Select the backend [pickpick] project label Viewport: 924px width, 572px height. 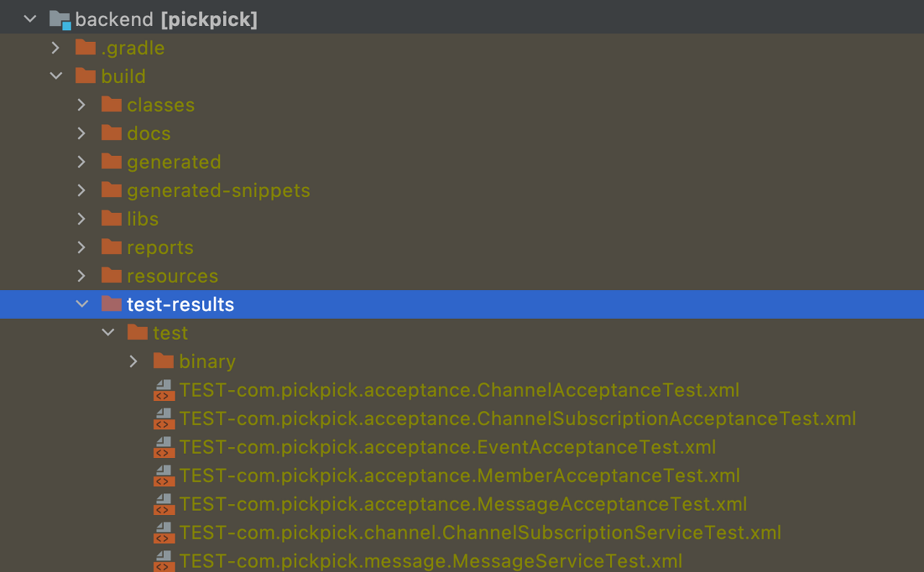coord(166,19)
